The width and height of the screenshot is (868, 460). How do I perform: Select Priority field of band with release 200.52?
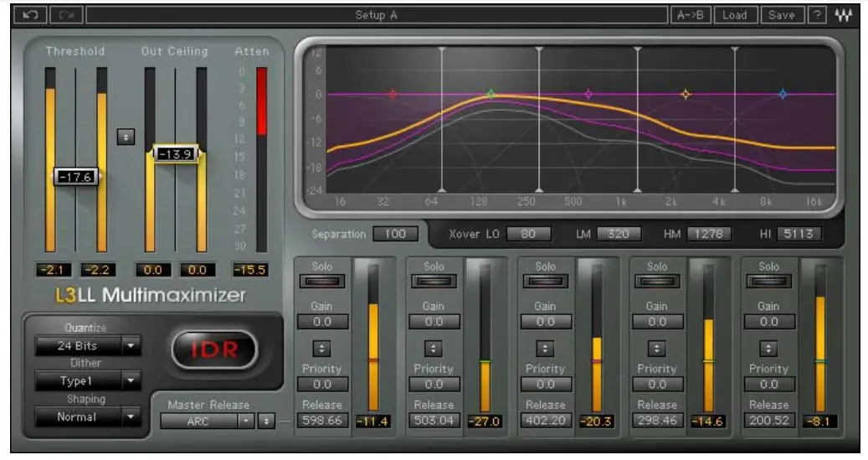tap(770, 384)
